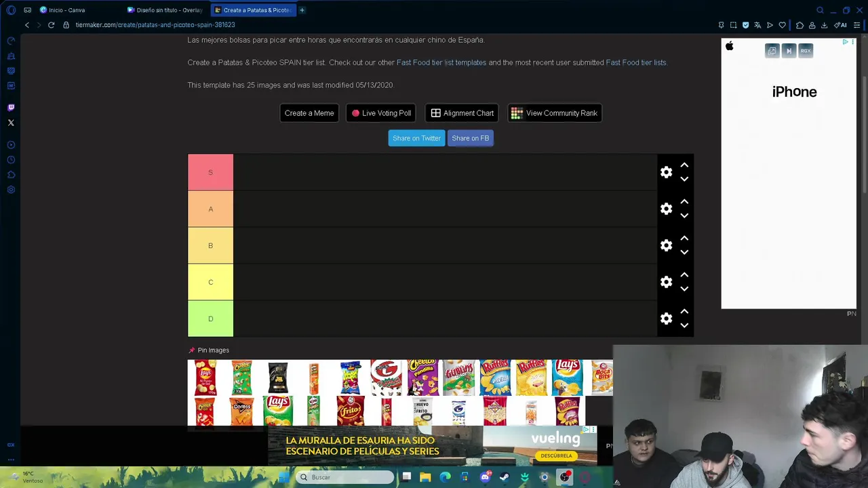
Task: Open browser extensions icon
Action: [800, 25]
